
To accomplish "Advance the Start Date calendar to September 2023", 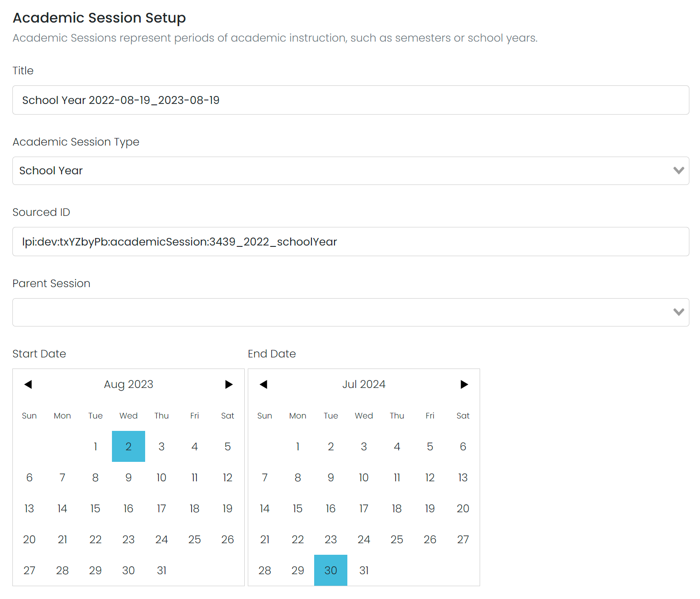I will pyautogui.click(x=228, y=384).
